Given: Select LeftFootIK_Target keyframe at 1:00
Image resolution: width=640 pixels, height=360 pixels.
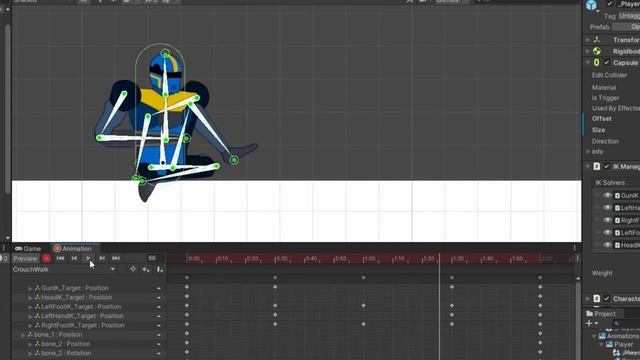Looking at the screenshot, I should tap(363, 306).
